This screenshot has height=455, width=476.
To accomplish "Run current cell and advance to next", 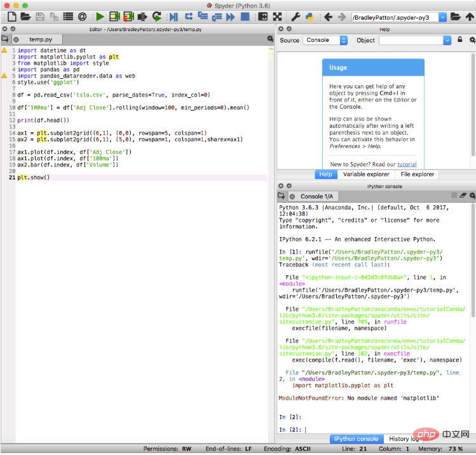I will [x=128, y=17].
